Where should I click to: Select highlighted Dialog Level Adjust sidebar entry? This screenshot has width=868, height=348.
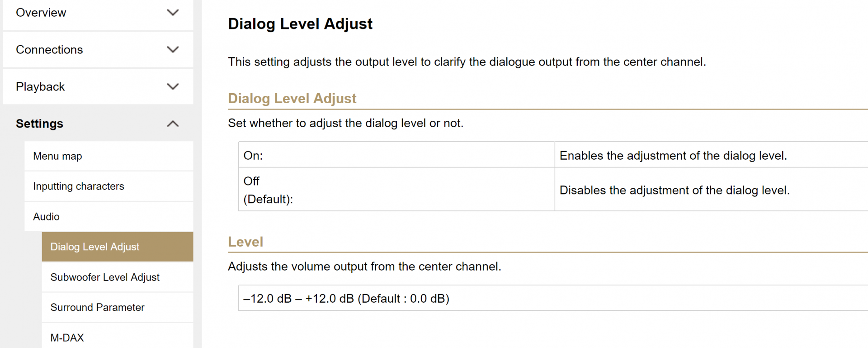(x=95, y=247)
